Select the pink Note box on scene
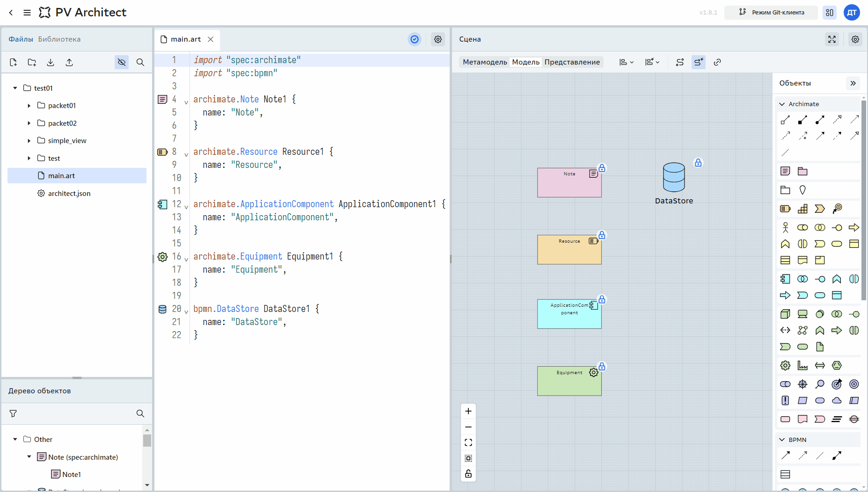The image size is (868, 492). coord(569,183)
